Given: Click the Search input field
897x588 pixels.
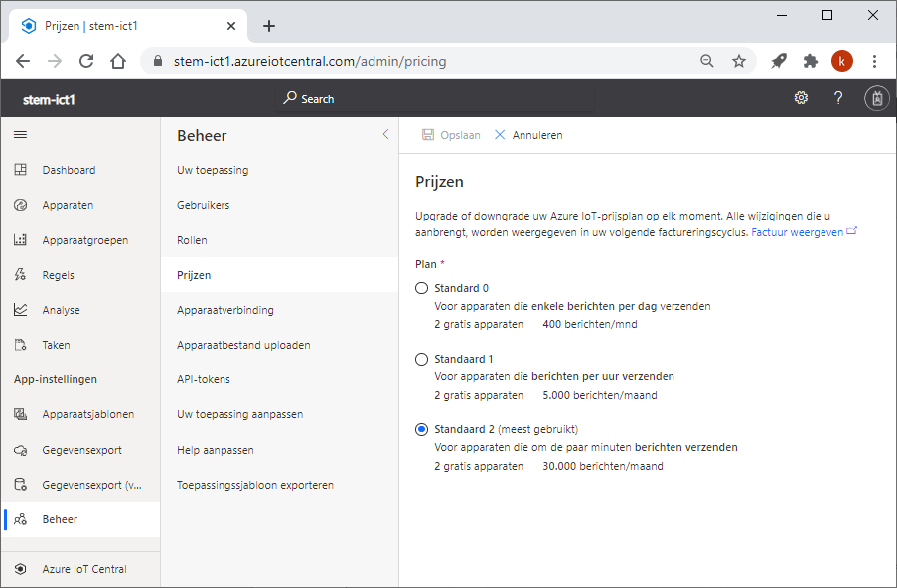Looking at the screenshot, I should pos(436,99).
